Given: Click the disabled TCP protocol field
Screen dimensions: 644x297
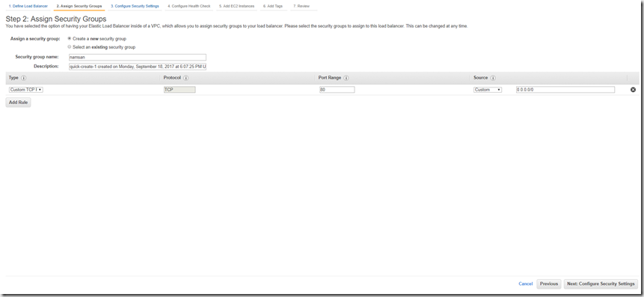Looking at the screenshot, I should click(x=180, y=90).
